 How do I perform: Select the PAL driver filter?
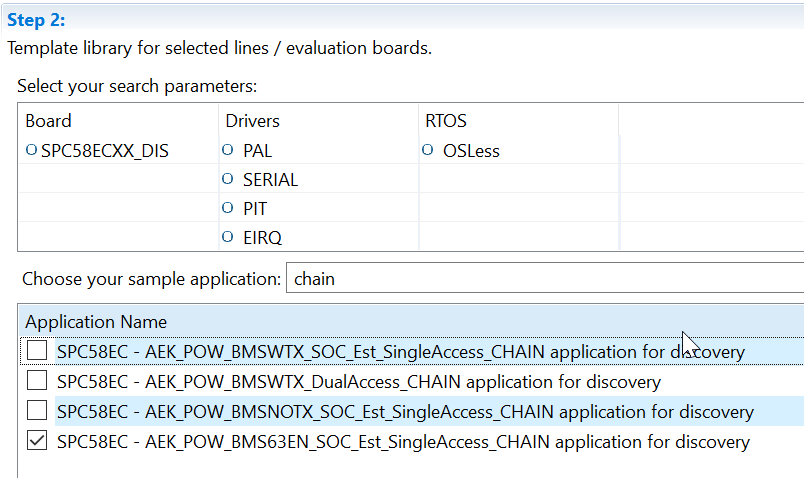pos(257,151)
